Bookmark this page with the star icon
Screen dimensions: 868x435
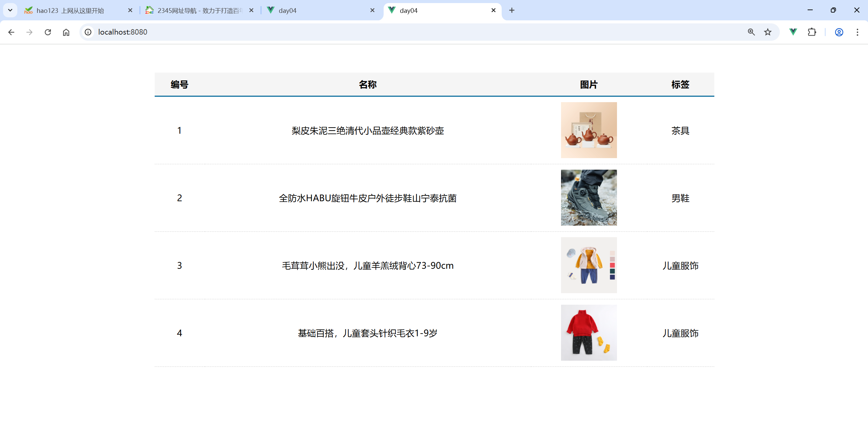[768, 32]
